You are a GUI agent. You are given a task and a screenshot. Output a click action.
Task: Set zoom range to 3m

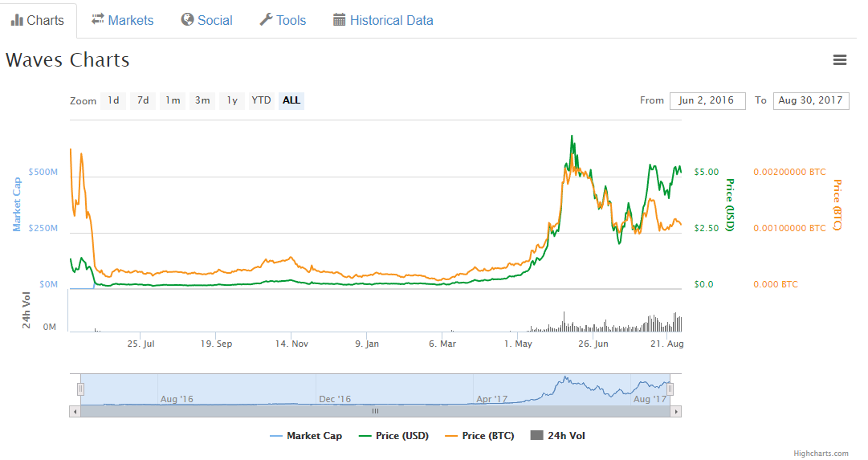coord(202,100)
